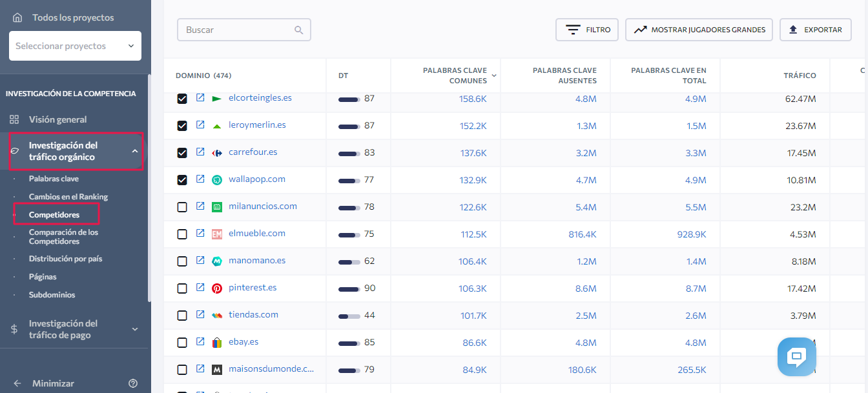868x393 pixels.
Task: Open Comparación de los Competidores
Action: pyautogui.click(x=63, y=237)
